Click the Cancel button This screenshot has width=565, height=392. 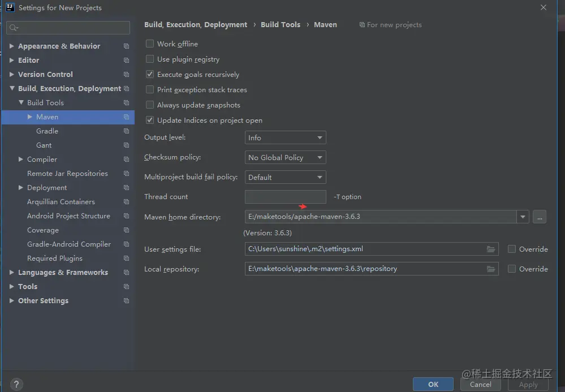coord(480,384)
